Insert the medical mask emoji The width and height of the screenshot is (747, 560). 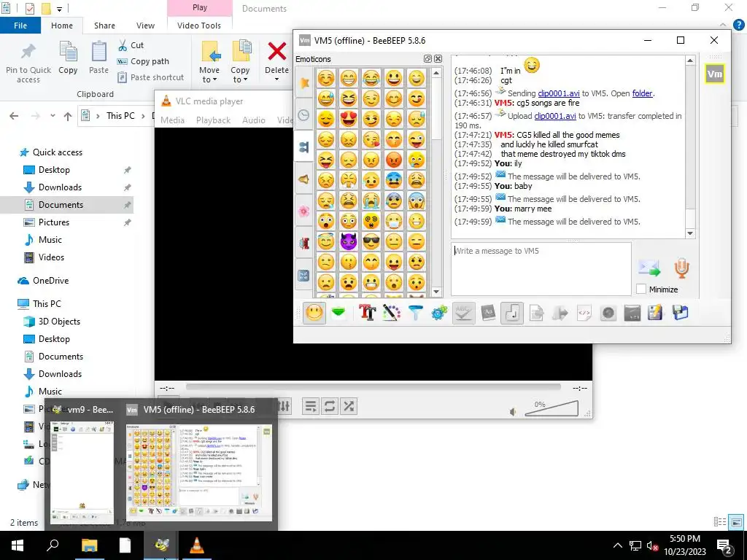394,221
